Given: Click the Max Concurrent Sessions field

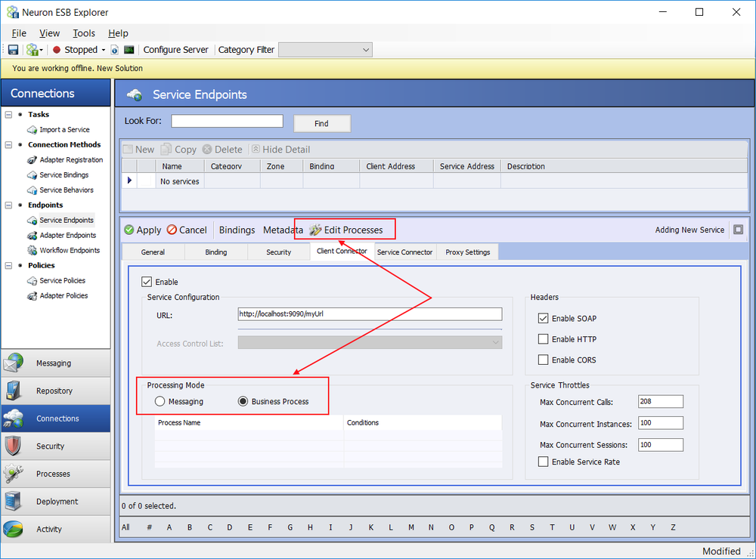Looking at the screenshot, I should pyautogui.click(x=661, y=445).
